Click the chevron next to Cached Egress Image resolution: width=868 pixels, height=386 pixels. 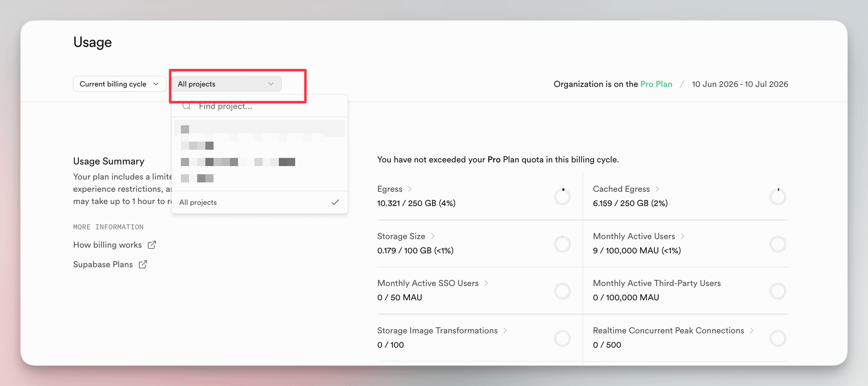[x=657, y=189]
